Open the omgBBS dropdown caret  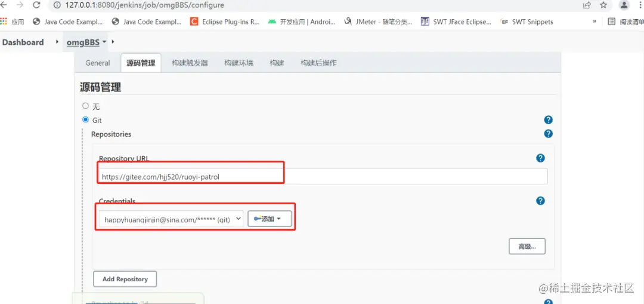click(104, 42)
